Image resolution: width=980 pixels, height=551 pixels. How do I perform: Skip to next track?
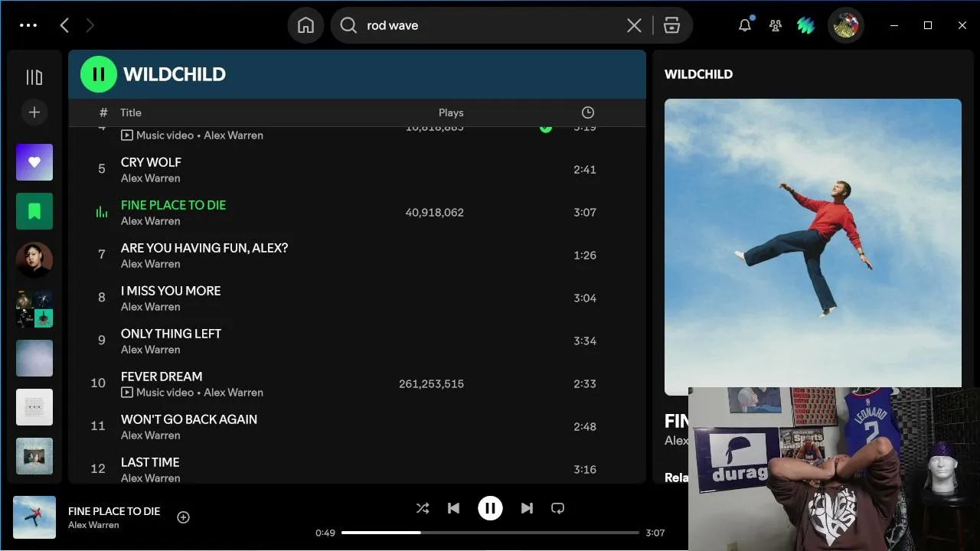(x=527, y=508)
